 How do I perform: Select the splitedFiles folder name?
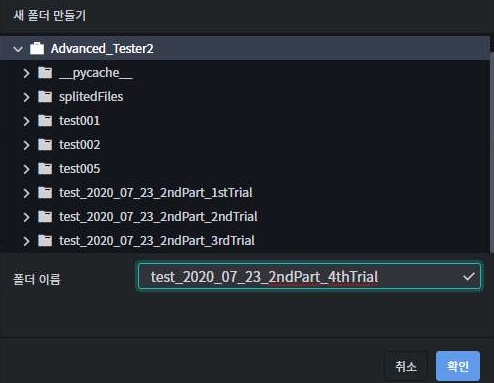point(91,97)
